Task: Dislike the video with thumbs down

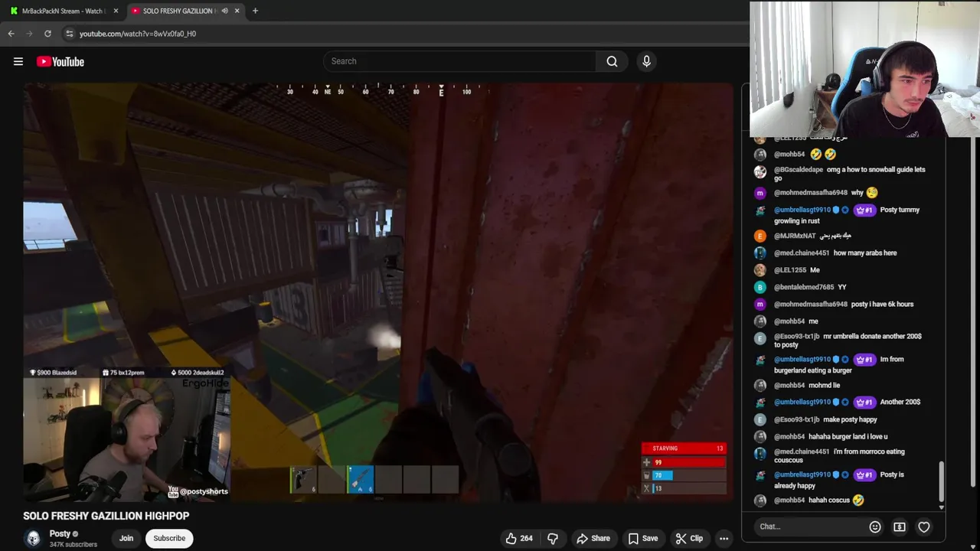Action: point(552,538)
